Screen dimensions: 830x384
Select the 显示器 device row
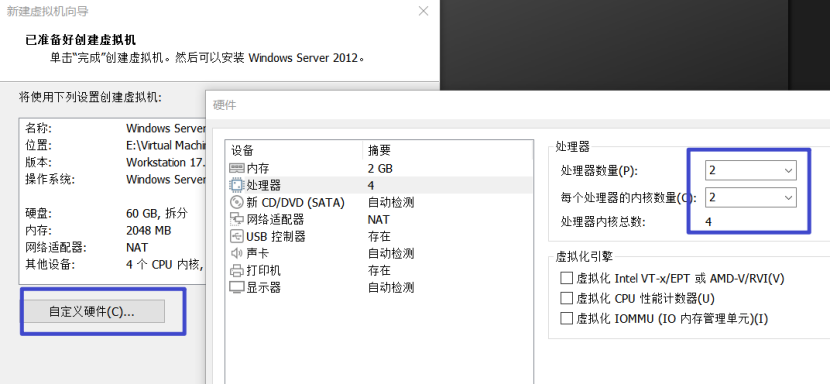tap(379, 288)
